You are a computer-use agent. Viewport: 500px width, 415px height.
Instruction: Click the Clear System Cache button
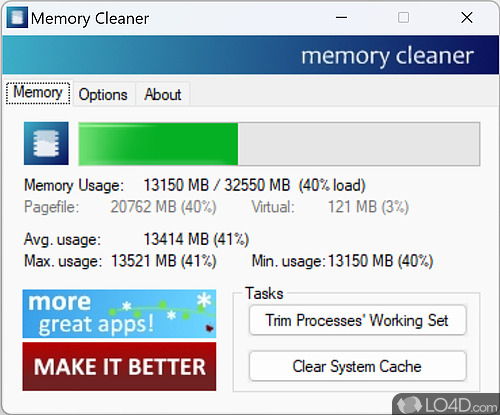tap(357, 366)
